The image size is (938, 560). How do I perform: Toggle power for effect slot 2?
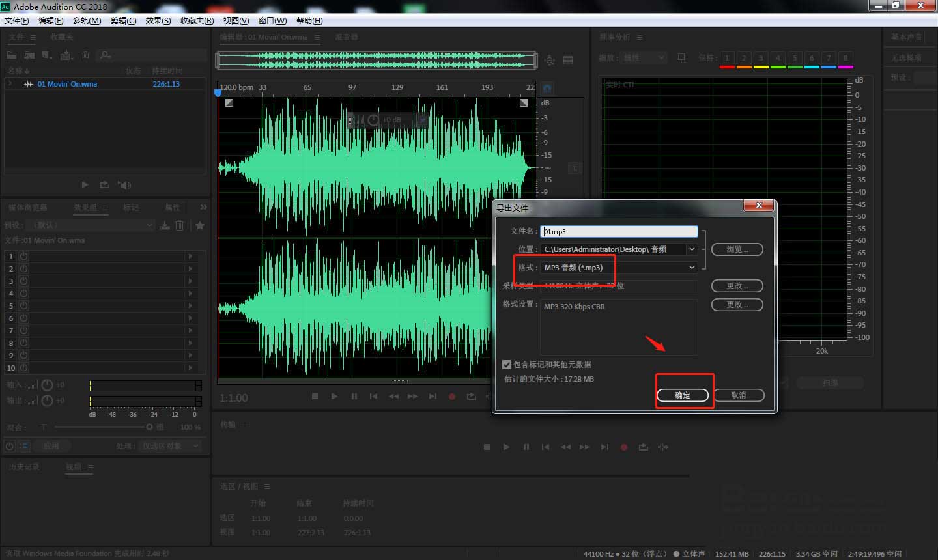(x=23, y=269)
